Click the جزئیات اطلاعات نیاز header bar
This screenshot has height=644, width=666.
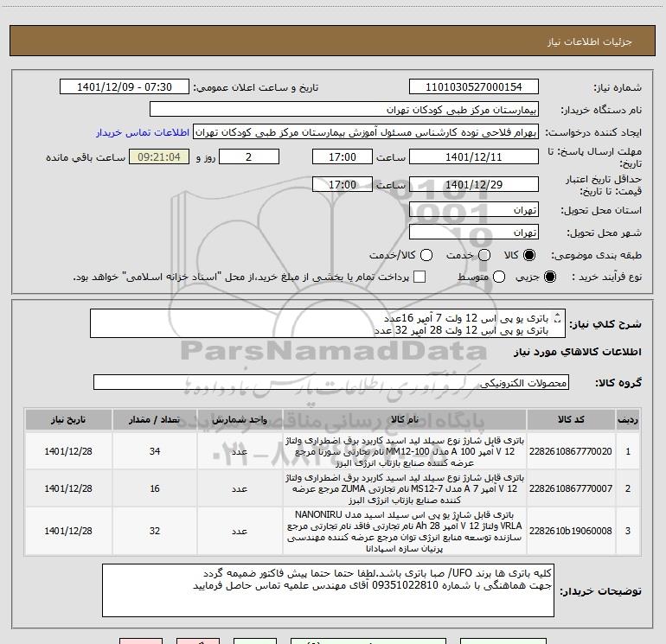(333, 41)
